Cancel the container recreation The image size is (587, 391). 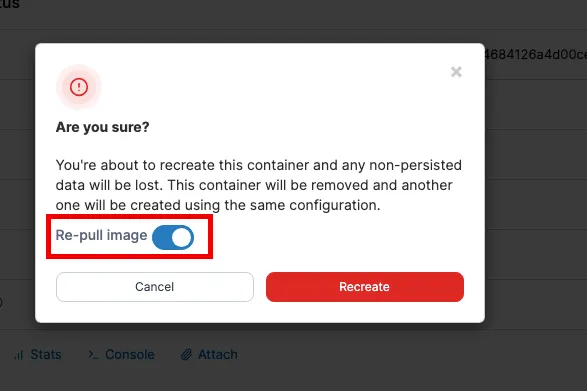(155, 287)
